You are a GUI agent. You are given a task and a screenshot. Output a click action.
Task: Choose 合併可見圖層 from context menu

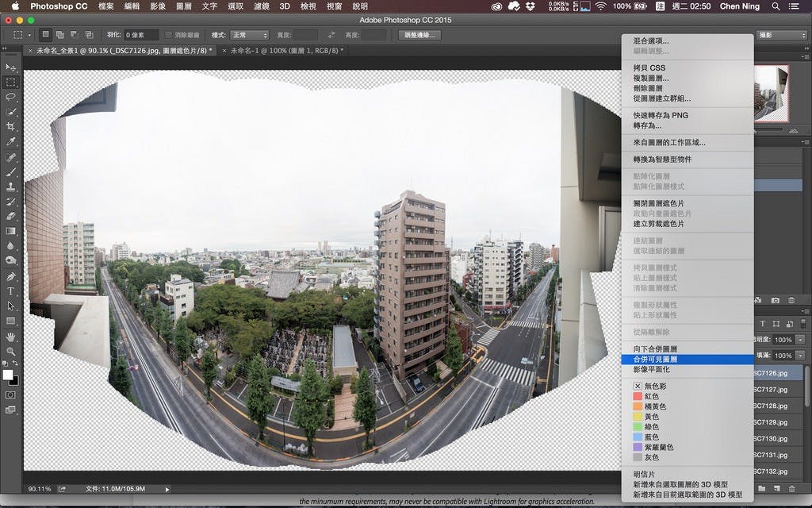click(x=655, y=360)
